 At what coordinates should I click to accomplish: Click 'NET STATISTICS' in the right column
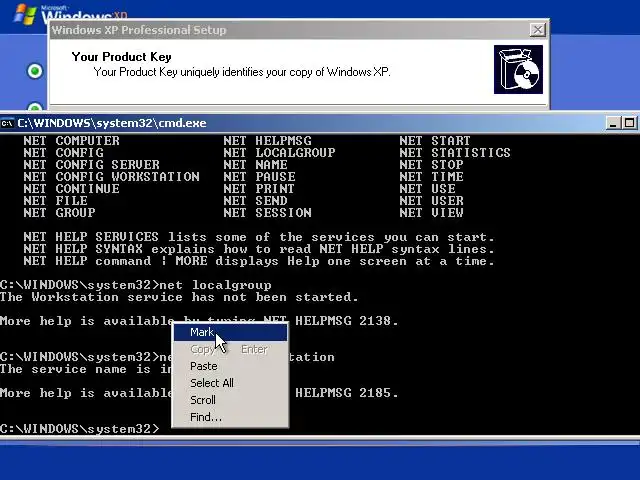tap(455, 153)
